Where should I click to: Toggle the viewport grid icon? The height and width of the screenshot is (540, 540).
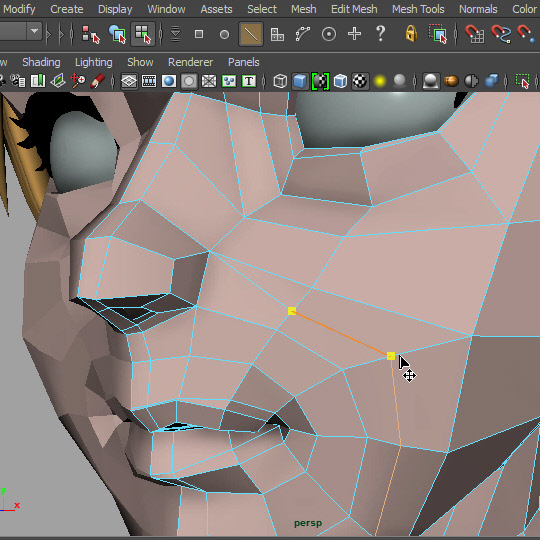129,82
